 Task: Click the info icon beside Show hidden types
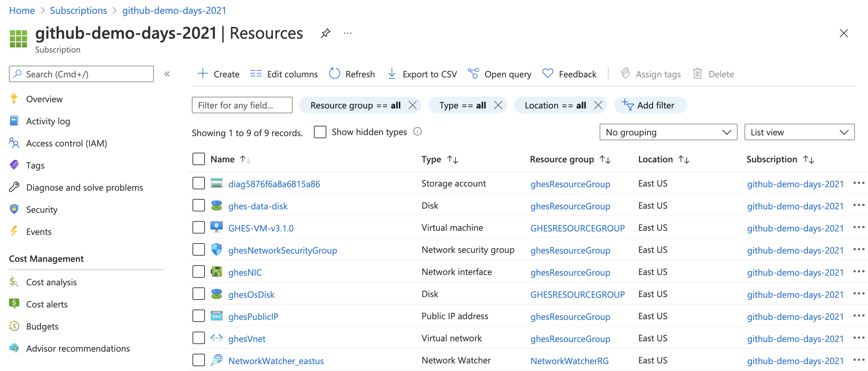point(417,132)
